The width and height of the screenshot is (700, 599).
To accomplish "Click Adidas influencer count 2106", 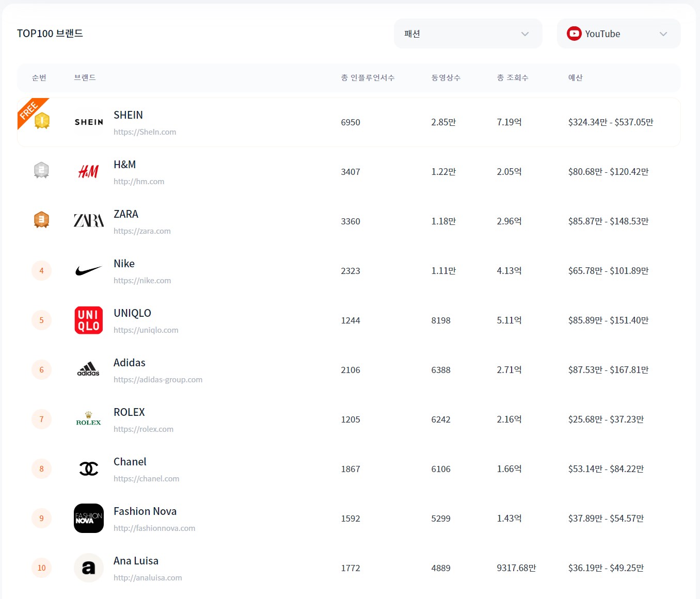I will [x=351, y=370].
